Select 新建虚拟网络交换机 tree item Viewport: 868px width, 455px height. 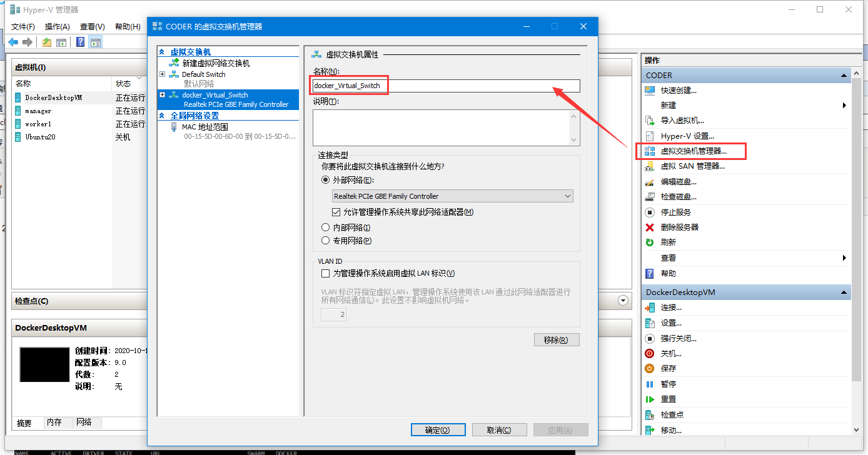coord(216,63)
